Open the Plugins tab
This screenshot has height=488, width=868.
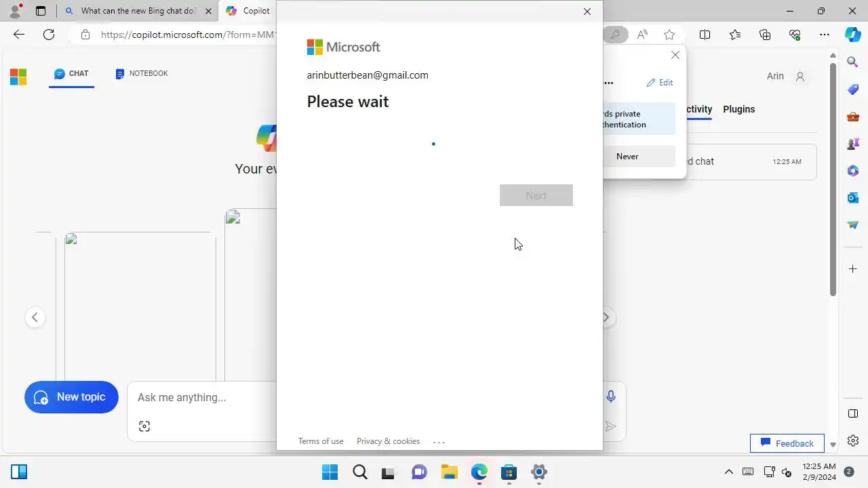point(739,109)
